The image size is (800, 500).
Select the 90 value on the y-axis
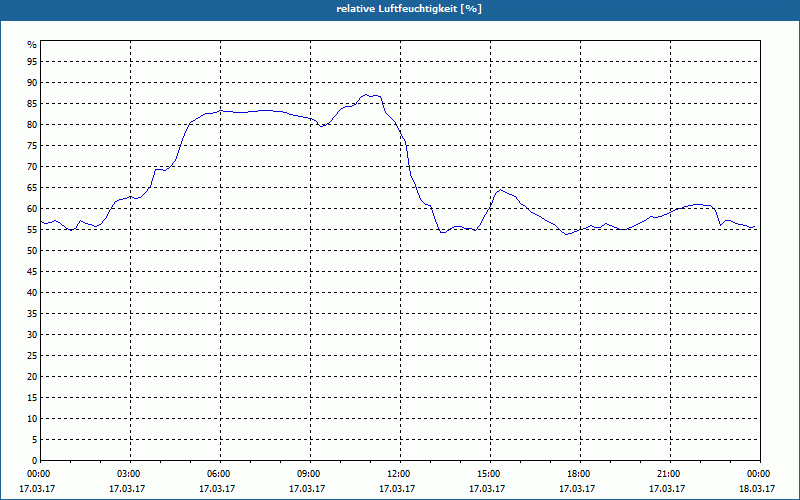click(x=32, y=83)
